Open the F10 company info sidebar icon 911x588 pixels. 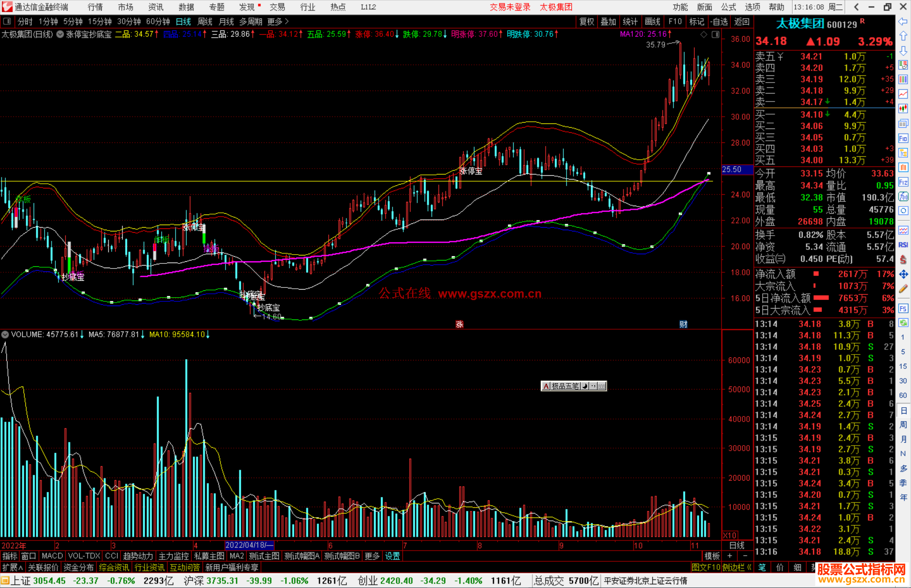903,138
